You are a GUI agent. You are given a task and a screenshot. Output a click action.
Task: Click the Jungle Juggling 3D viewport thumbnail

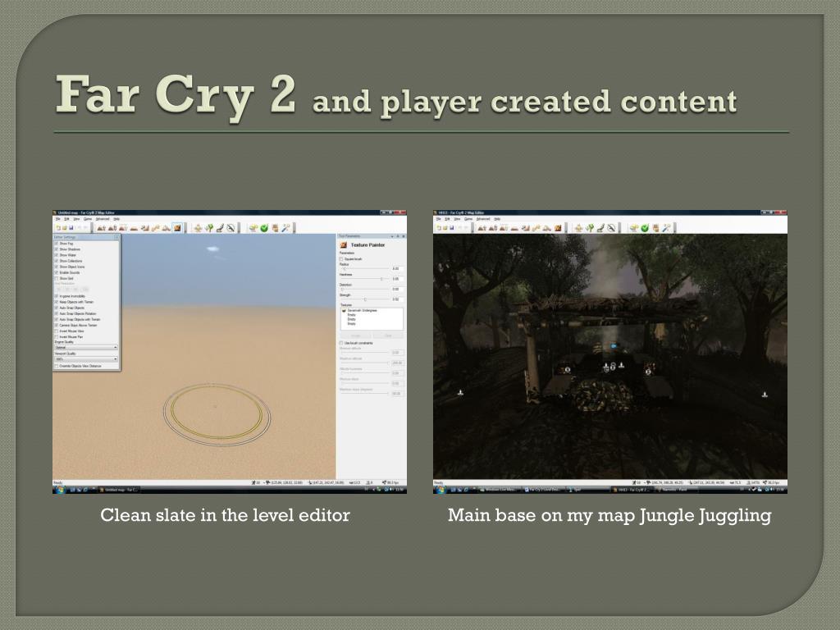[x=610, y=356]
